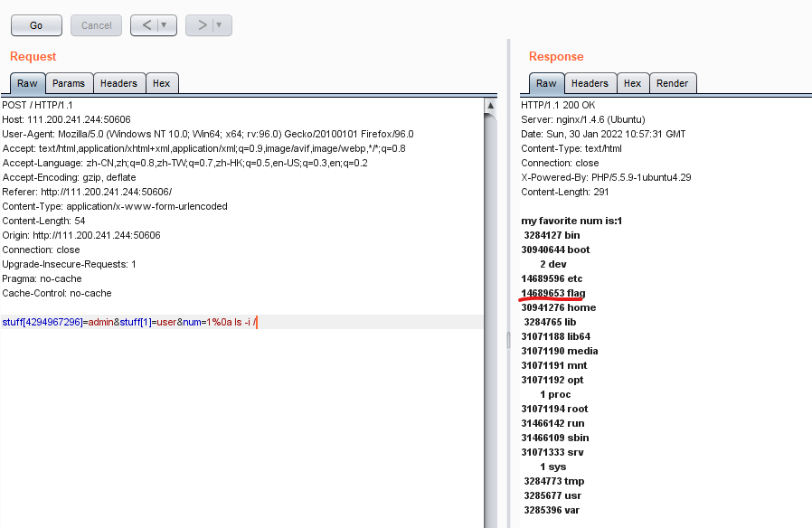
Task: Go to previous request with back arrow
Action: pyautogui.click(x=146, y=24)
